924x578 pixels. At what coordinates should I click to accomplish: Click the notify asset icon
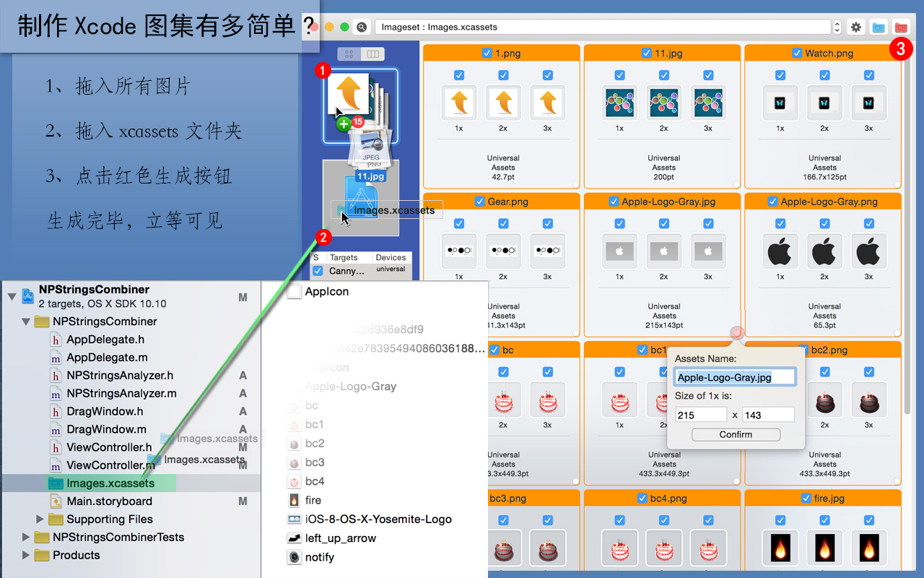point(294,557)
